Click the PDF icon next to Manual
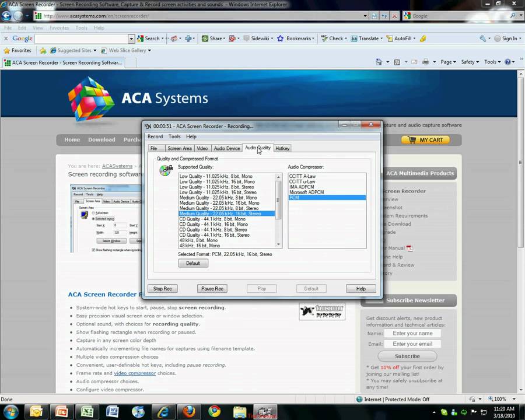 [409, 248]
